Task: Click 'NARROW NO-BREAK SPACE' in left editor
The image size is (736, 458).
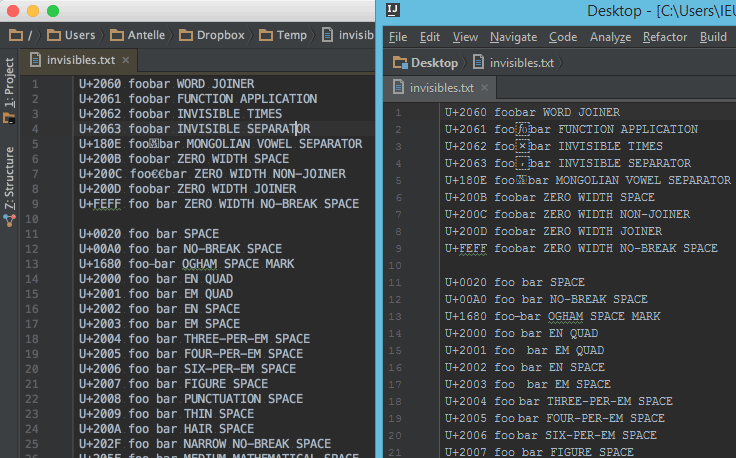Action: (257, 444)
